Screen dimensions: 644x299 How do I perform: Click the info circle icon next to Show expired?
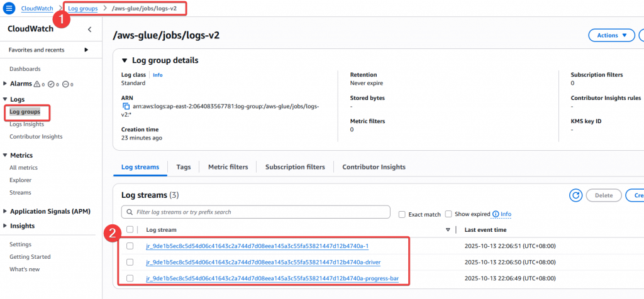496,214
